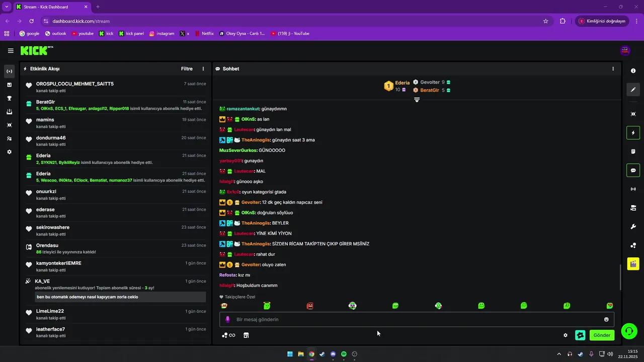Screen dimensions: 644x362
Task: Open Sohbet three-dot options menu
Action: (613, 69)
